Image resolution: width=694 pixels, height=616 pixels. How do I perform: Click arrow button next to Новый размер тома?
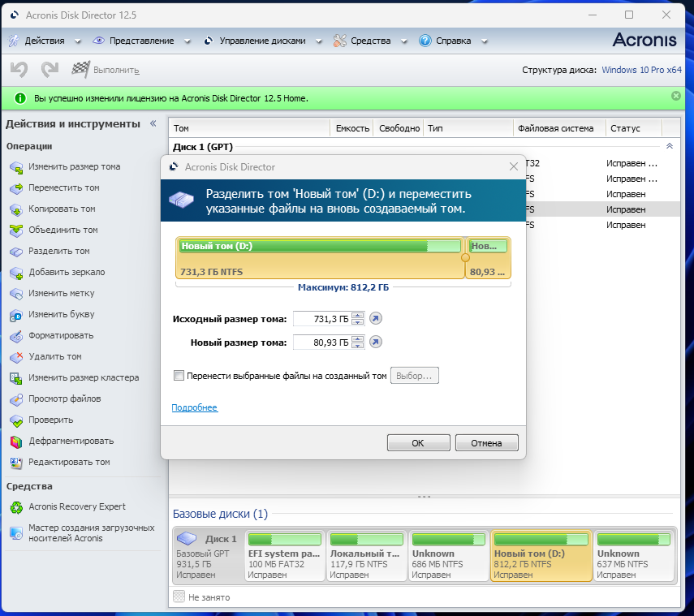pyautogui.click(x=376, y=342)
